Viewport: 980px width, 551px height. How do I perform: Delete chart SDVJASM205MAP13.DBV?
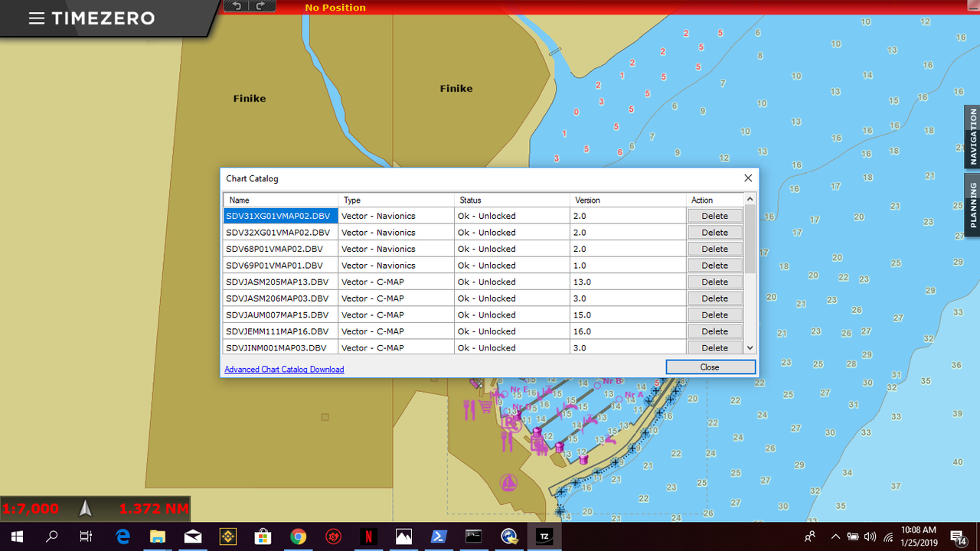[715, 282]
